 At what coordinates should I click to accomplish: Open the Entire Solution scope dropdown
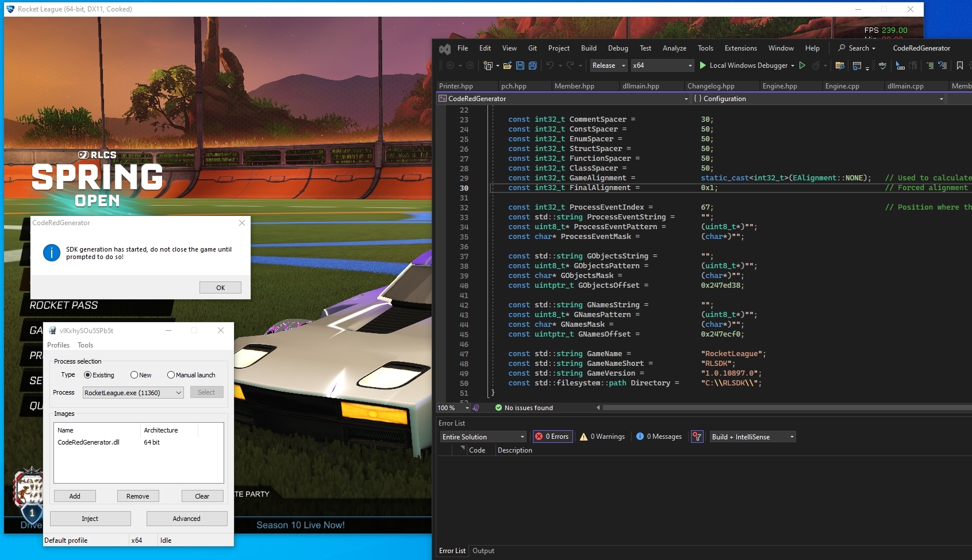pos(483,437)
